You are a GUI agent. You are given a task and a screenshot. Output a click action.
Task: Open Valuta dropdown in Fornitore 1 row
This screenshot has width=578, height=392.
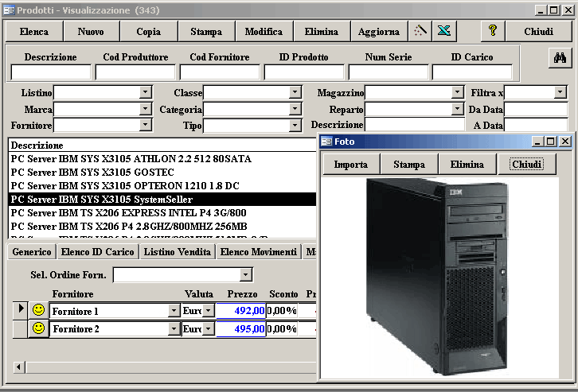point(209,311)
